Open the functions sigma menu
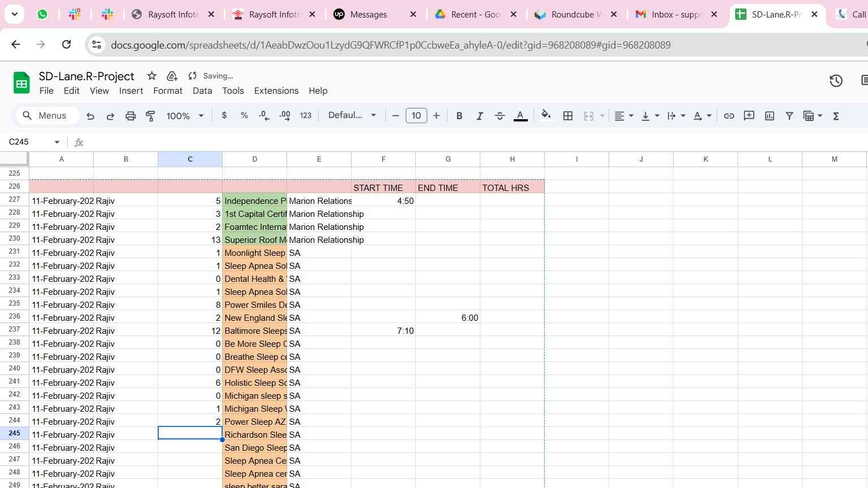 pyautogui.click(x=836, y=116)
